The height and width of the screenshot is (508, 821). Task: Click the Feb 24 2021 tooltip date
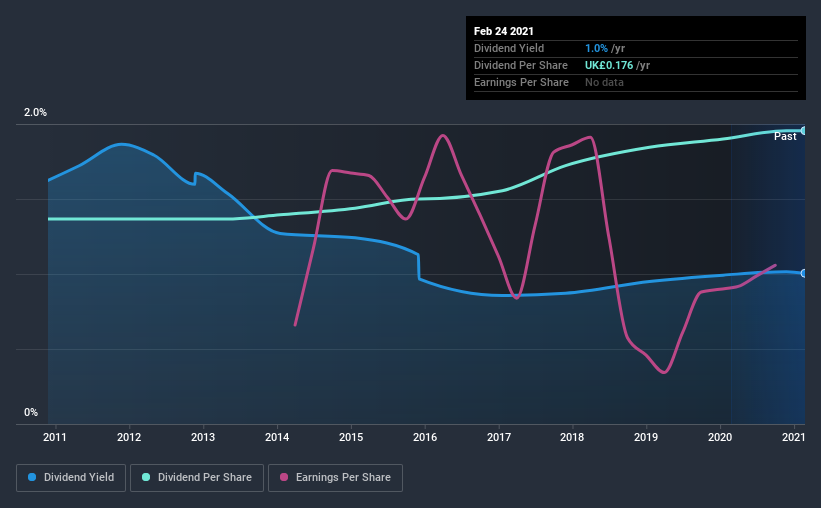coord(504,31)
